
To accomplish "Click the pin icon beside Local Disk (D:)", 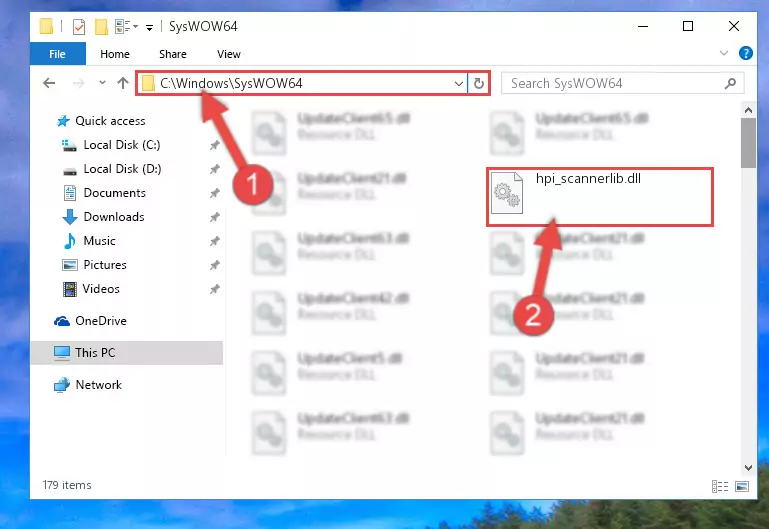I will tap(214, 169).
